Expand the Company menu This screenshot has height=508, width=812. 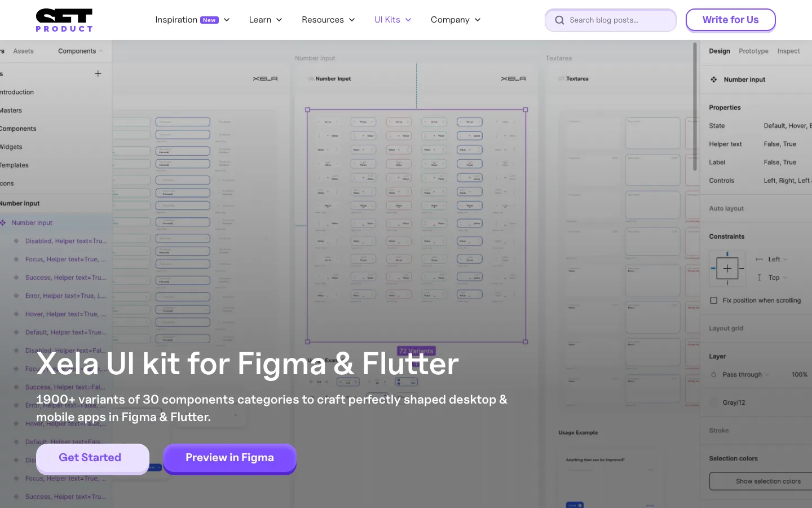pos(456,20)
